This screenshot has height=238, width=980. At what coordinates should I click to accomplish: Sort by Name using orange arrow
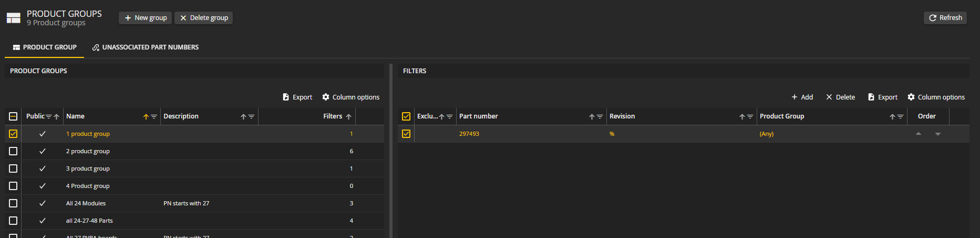(x=146, y=117)
